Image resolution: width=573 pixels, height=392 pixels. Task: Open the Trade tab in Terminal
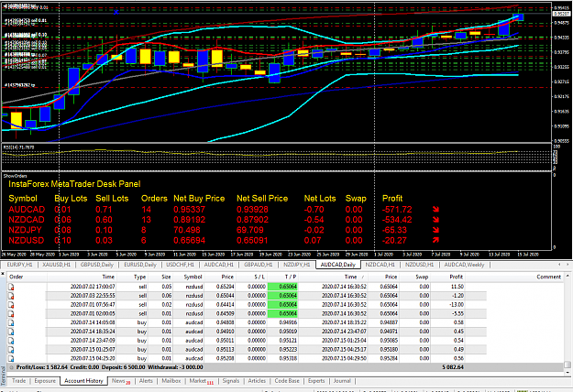19,381
